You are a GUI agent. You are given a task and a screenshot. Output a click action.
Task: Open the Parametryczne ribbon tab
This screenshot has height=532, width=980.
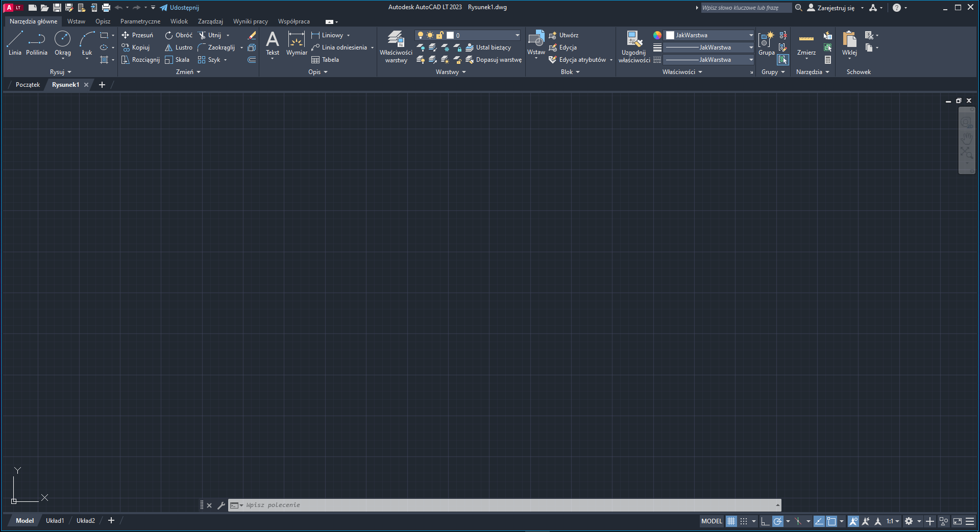[x=140, y=21]
